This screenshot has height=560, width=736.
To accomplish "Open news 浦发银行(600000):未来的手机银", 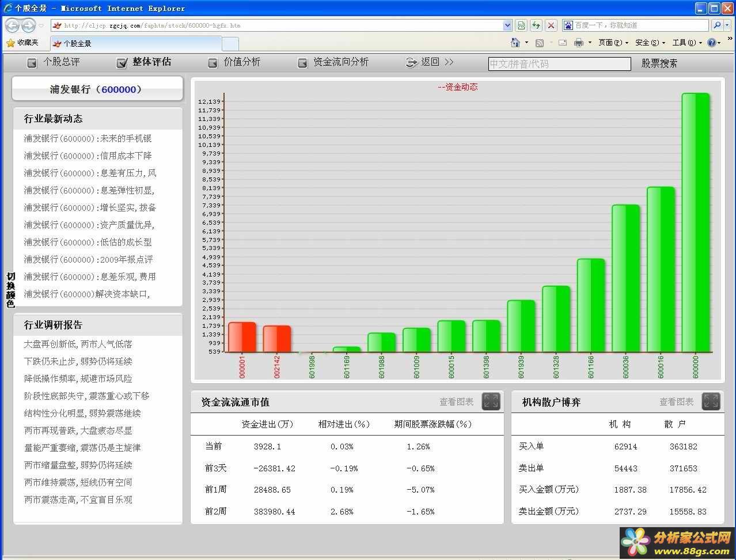I will pos(88,138).
